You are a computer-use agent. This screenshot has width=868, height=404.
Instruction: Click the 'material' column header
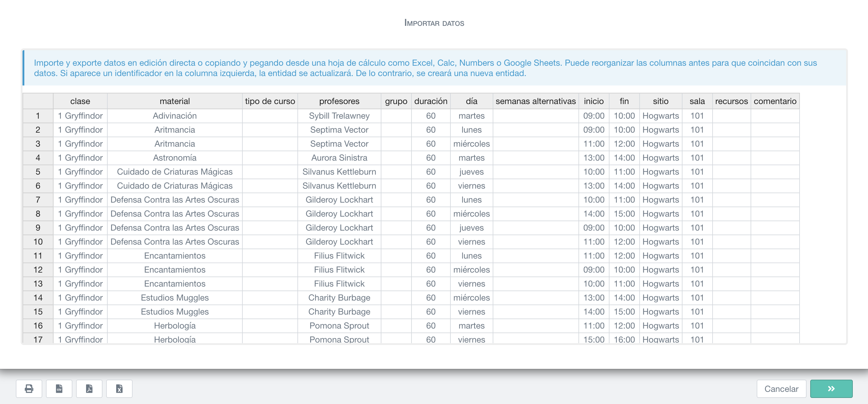(x=175, y=101)
